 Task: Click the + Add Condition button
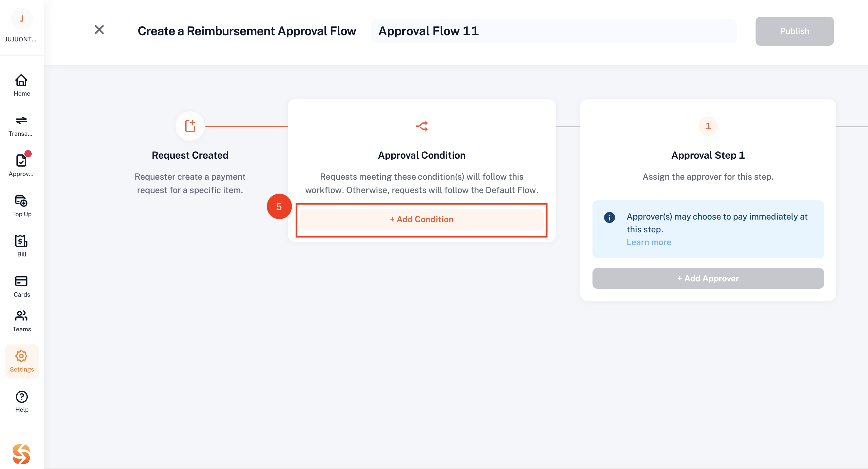[x=422, y=219]
